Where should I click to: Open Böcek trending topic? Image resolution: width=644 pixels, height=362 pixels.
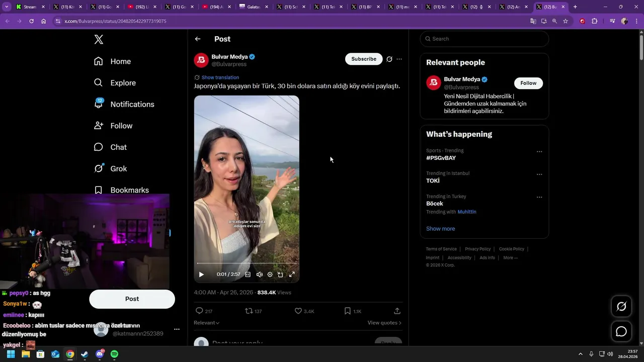point(435,204)
